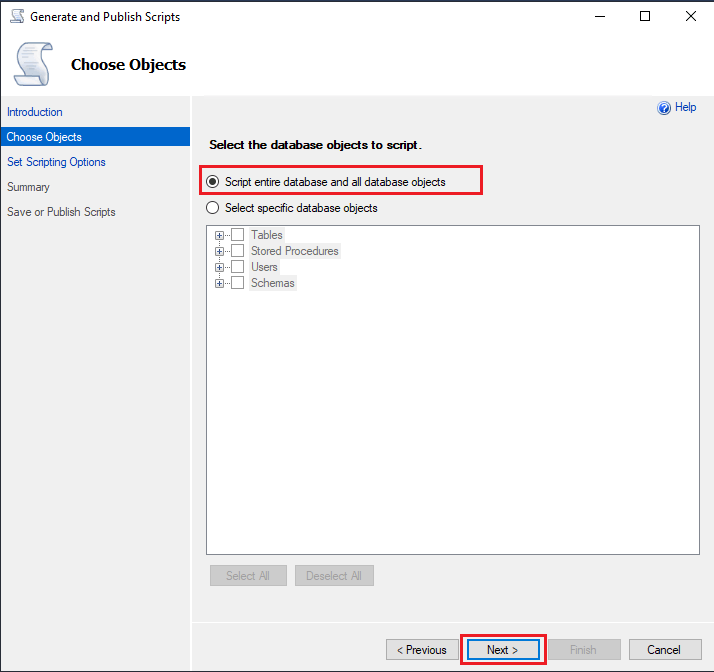The image size is (714, 672).
Task: Select the Users tree label
Action: point(264,267)
